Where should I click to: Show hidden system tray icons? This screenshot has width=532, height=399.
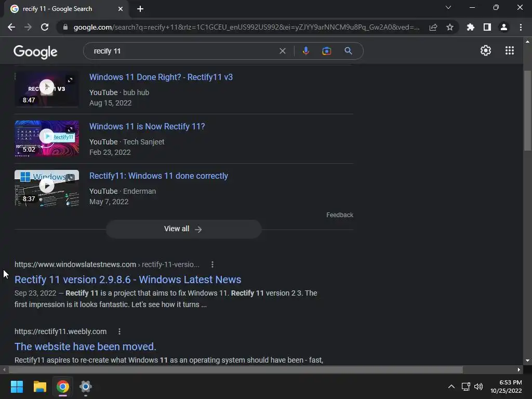tap(451, 387)
